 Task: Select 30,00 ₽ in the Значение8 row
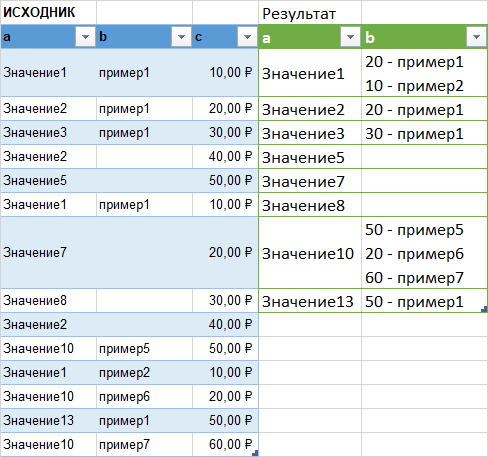(x=225, y=301)
